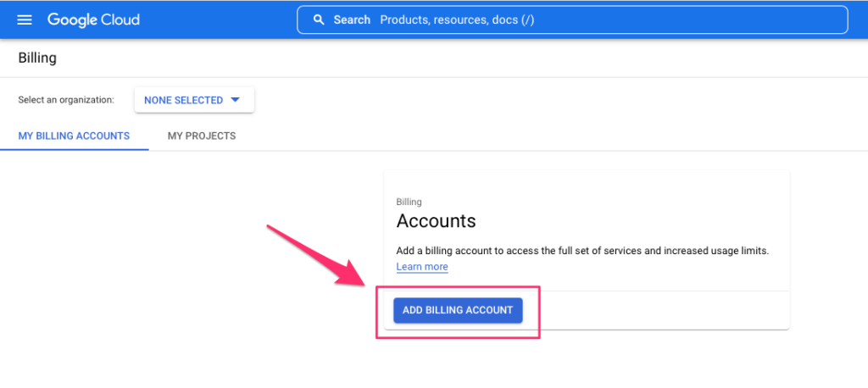Click the Cloud word in the logo

click(x=120, y=20)
